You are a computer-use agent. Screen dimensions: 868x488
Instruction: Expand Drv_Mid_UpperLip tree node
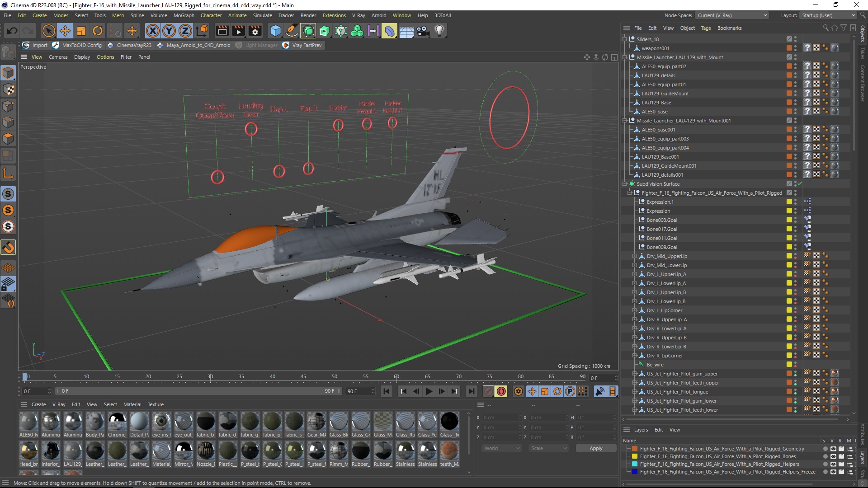tap(634, 256)
